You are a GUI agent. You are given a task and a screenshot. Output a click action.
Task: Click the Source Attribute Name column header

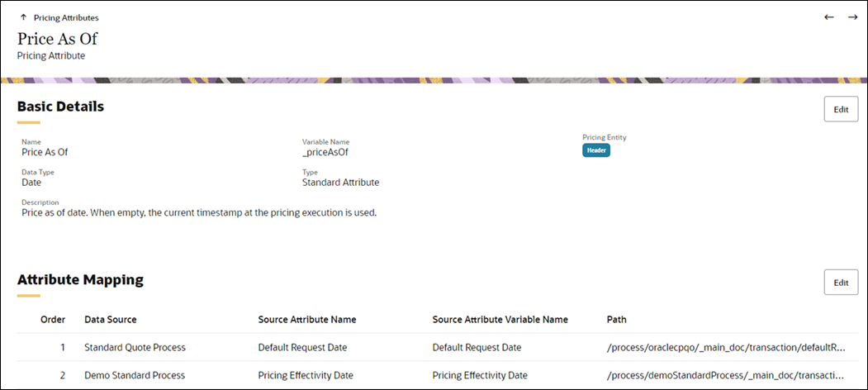tap(306, 319)
